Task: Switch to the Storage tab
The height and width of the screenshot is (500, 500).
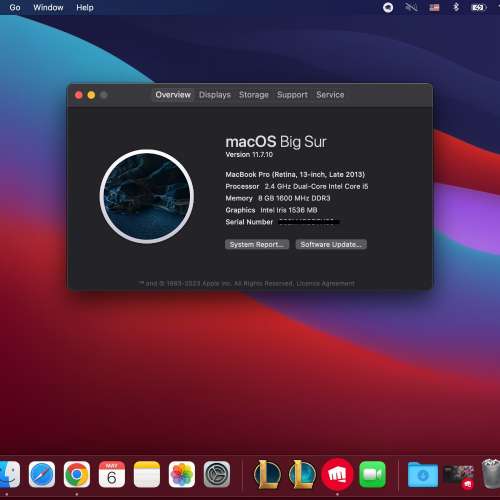Action: [x=254, y=95]
